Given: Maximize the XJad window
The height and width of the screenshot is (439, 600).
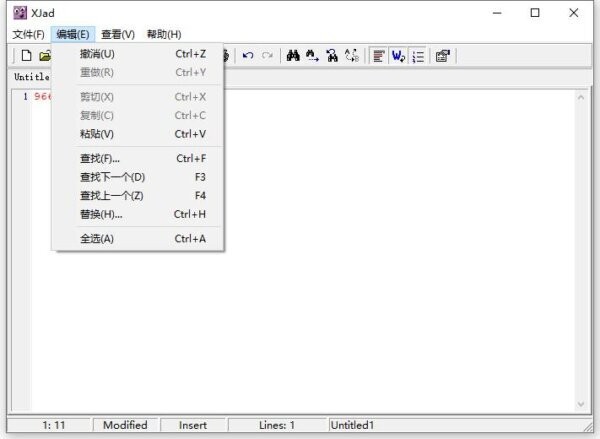Looking at the screenshot, I should [535, 13].
